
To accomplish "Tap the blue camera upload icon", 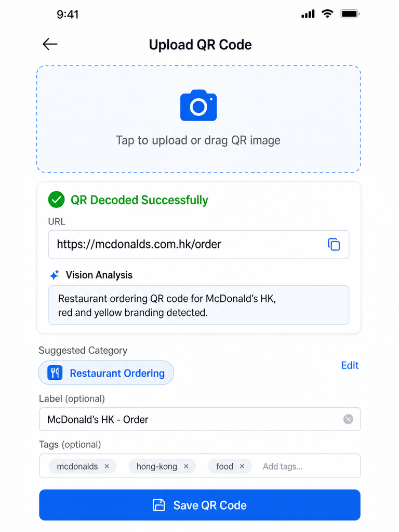I will click(x=198, y=105).
